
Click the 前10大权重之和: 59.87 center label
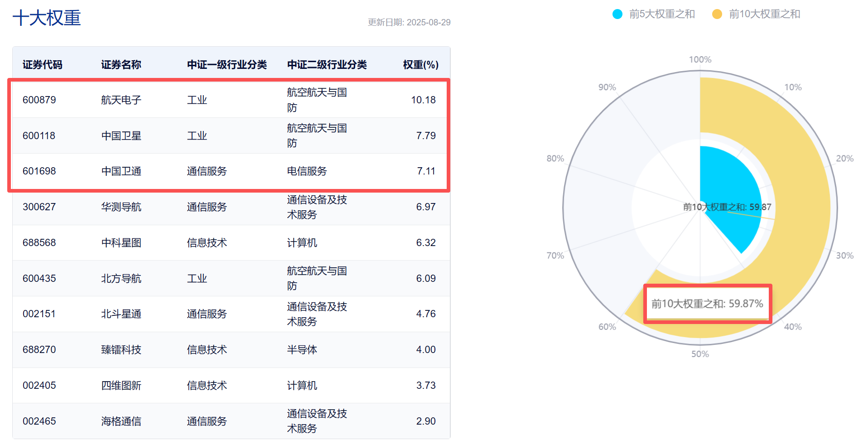[727, 207]
